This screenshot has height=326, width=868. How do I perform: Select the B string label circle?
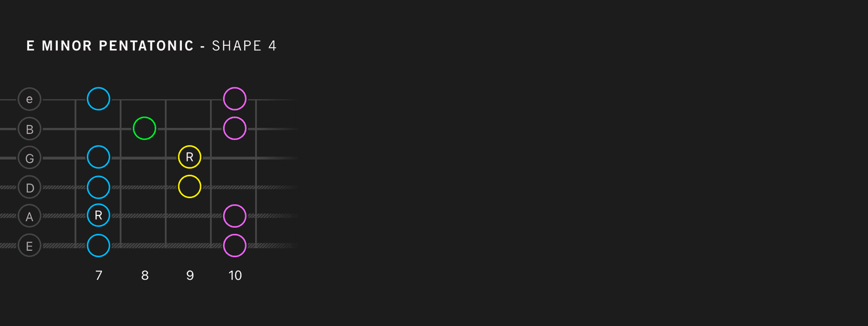click(x=30, y=129)
